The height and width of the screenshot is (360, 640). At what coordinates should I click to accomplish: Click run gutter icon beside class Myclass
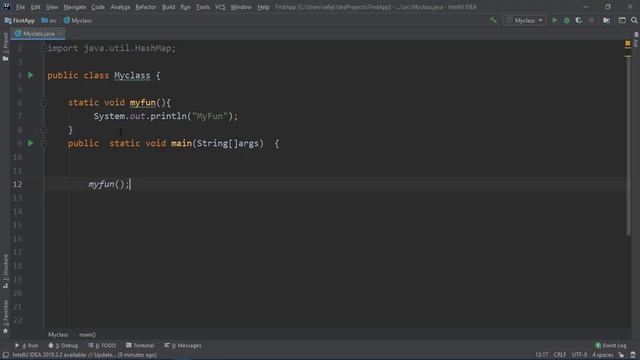(31, 75)
